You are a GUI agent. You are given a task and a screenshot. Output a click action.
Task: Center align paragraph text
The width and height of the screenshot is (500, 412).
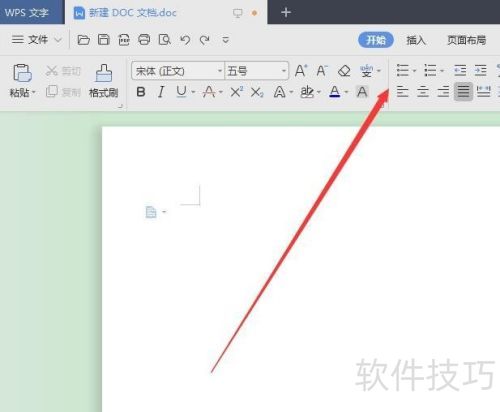pyautogui.click(x=423, y=91)
